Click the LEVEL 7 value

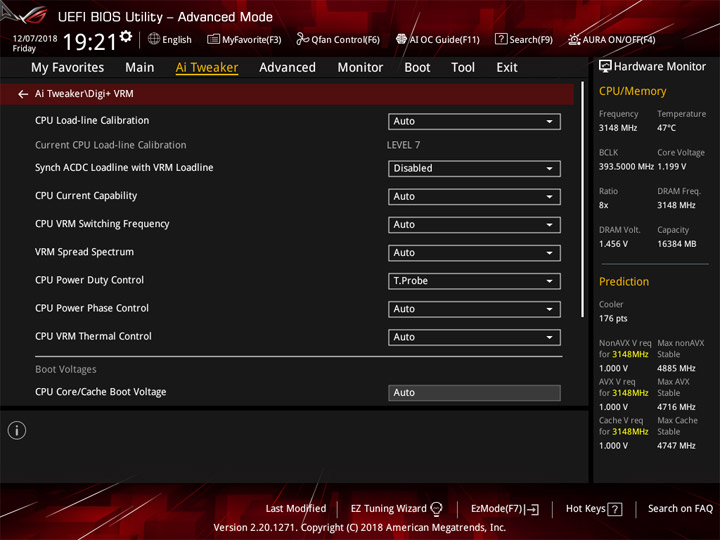click(403, 145)
